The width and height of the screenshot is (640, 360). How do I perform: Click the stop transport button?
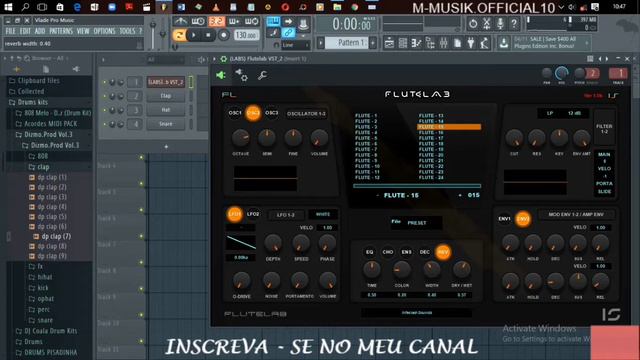208,35
